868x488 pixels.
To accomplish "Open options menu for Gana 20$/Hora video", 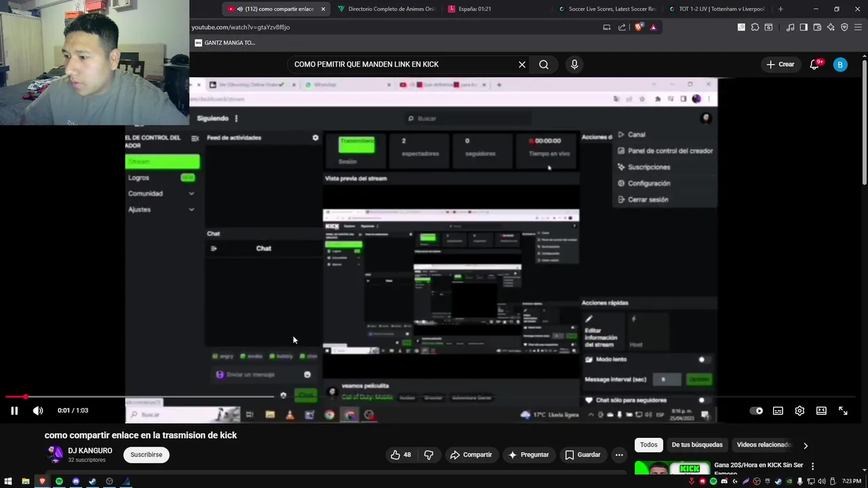I will (x=812, y=466).
